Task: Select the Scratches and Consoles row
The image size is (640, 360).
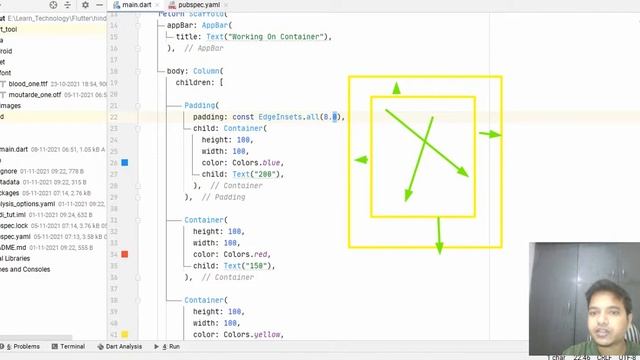Action: point(25,269)
